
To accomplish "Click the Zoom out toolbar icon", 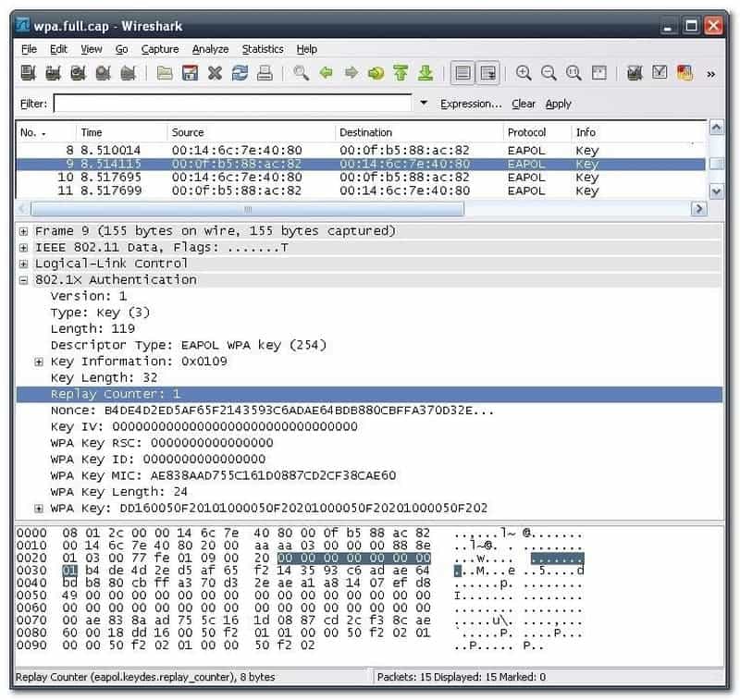I will (549, 73).
